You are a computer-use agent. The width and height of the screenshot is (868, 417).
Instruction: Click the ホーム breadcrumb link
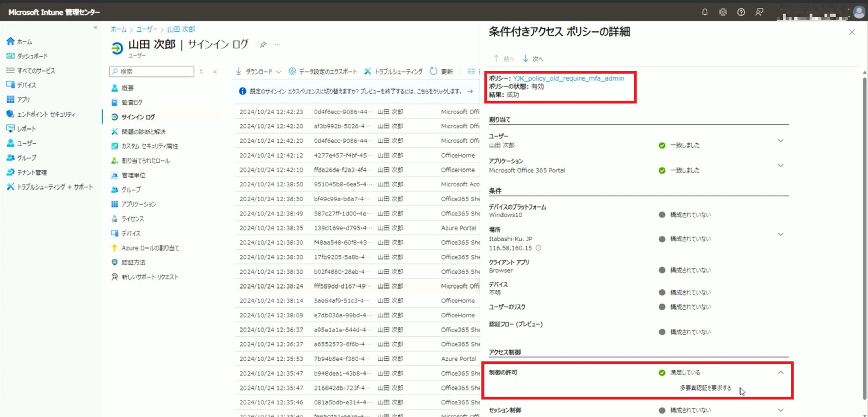click(118, 29)
